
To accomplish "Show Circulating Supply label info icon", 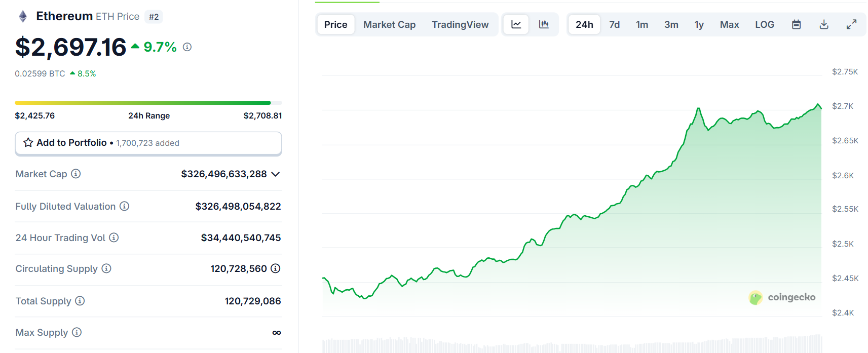I will click(x=106, y=268).
